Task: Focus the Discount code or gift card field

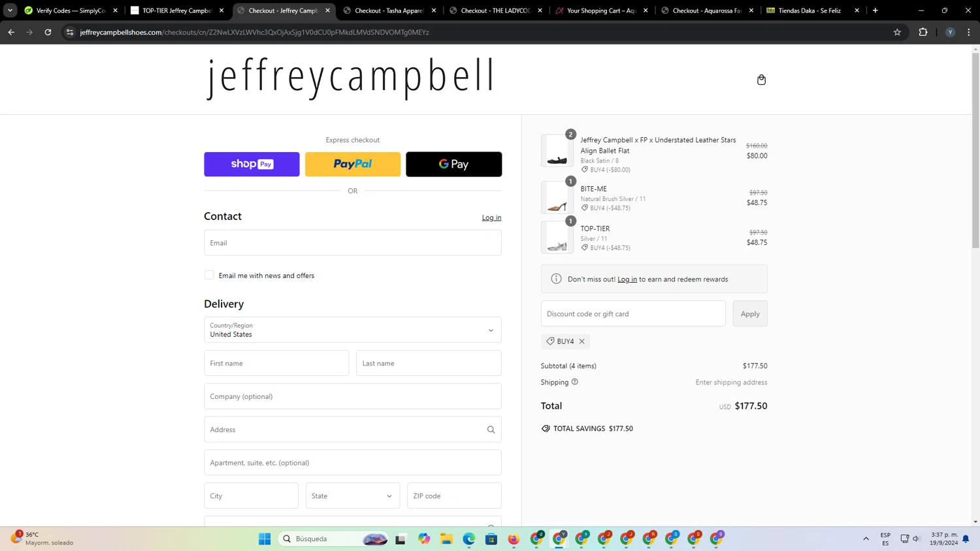Action: (x=633, y=314)
